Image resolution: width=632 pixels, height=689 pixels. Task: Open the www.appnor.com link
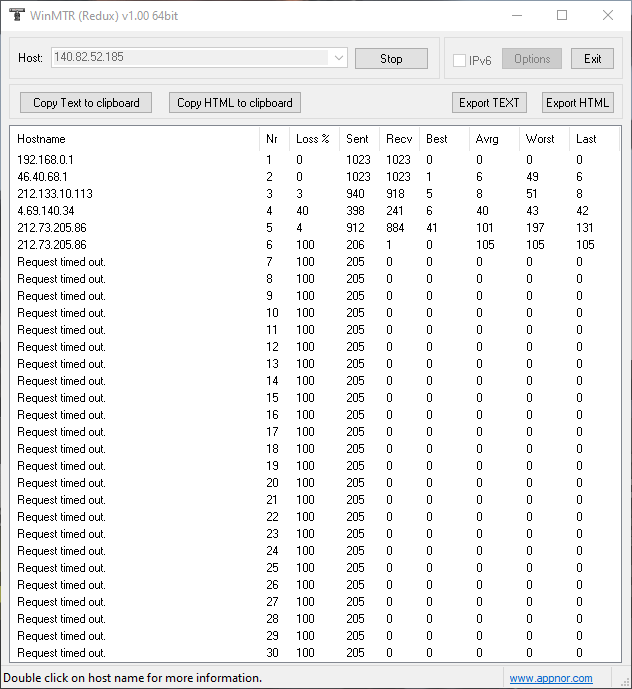point(551,678)
